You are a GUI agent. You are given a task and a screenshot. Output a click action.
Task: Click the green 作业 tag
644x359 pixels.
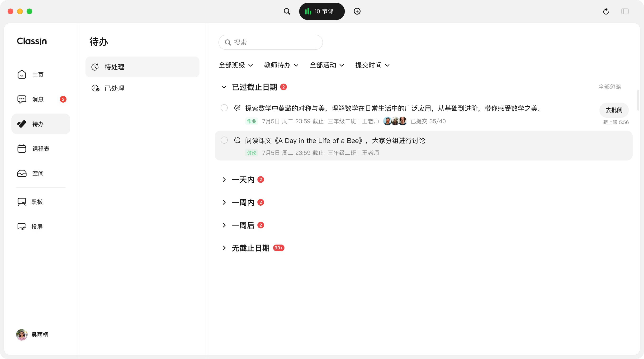pos(251,121)
